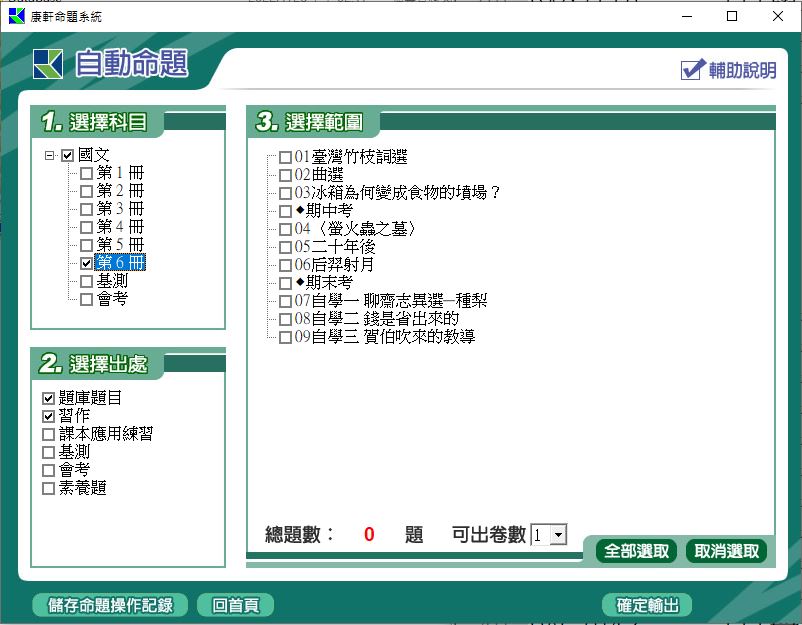Viewport: 802px width, 625px height.
Task: Tick the 課本應用練習 checkbox
Action: (x=49, y=434)
